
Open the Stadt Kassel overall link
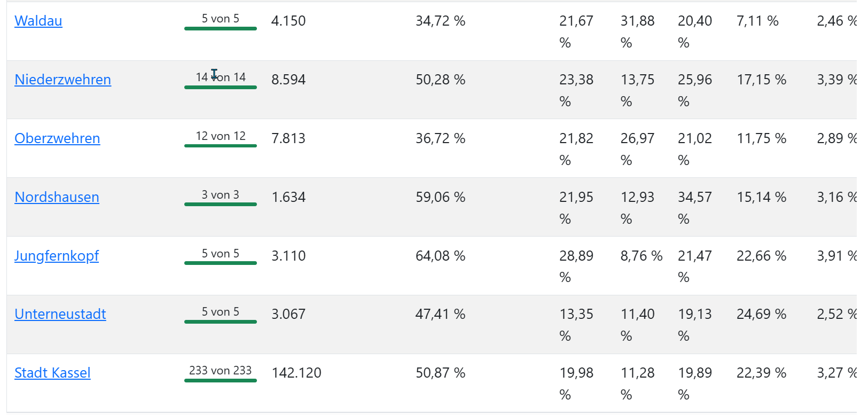click(x=52, y=373)
